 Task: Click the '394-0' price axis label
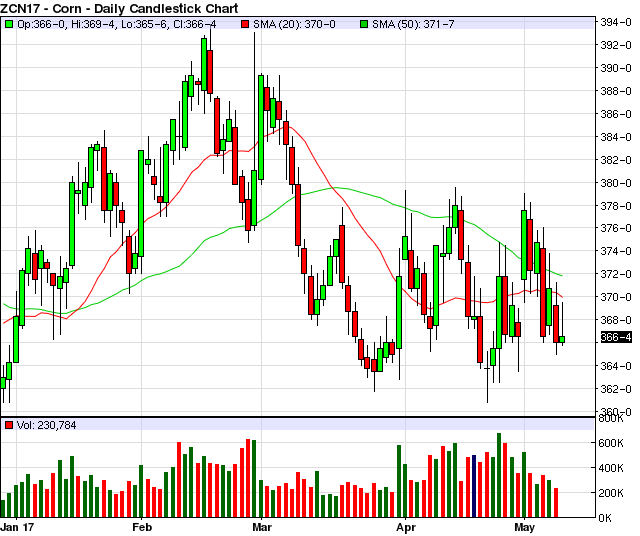(616, 22)
